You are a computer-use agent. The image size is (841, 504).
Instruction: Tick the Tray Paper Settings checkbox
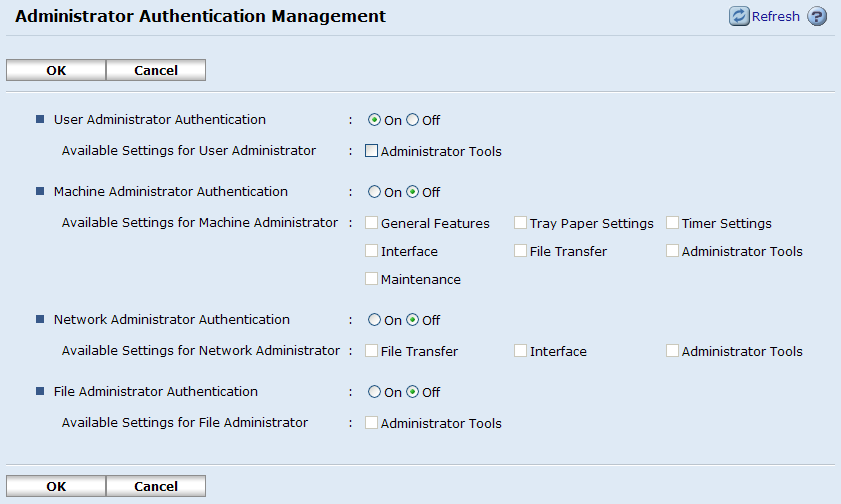pos(521,223)
